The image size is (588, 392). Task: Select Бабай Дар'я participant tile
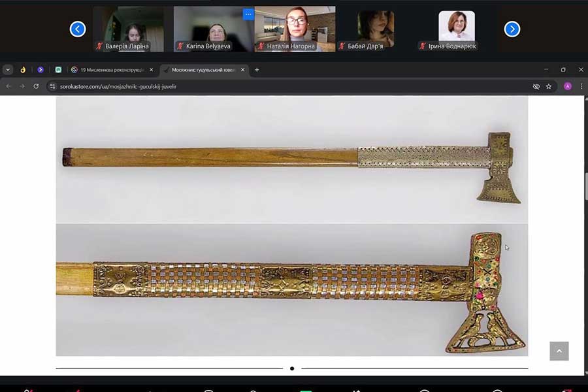pyautogui.click(x=376, y=29)
